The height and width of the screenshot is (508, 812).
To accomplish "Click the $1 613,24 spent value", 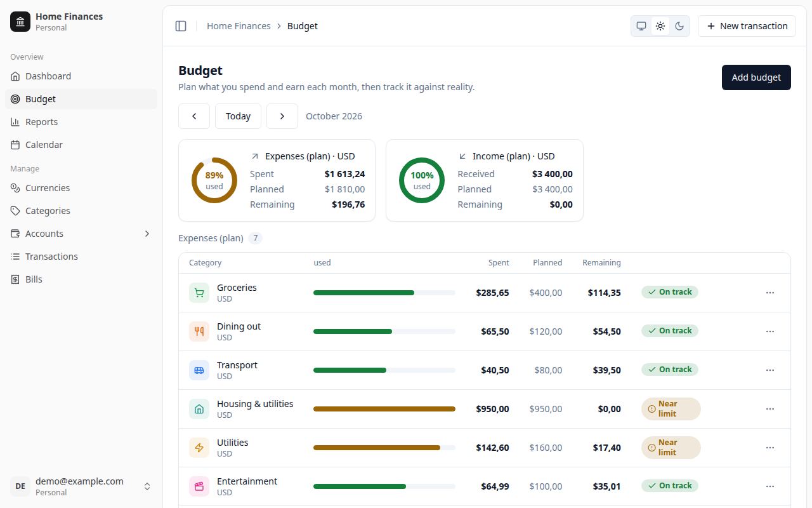I will (x=344, y=174).
